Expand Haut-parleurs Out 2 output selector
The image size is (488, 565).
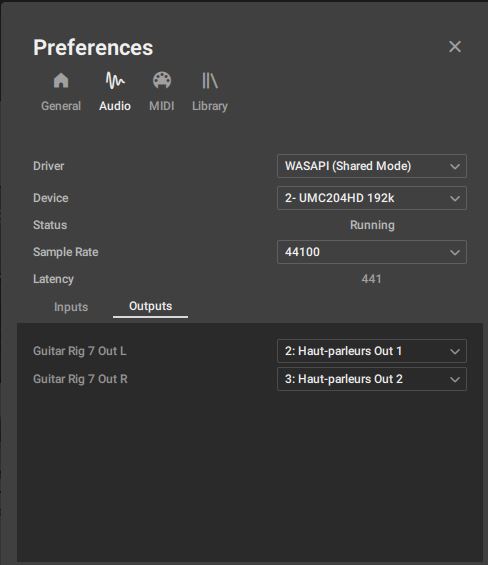point(372,379)
